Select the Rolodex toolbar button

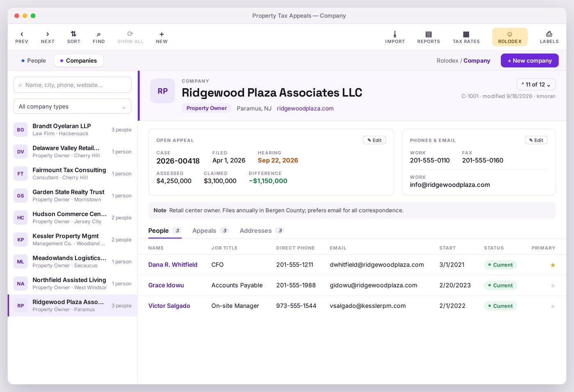510,37
